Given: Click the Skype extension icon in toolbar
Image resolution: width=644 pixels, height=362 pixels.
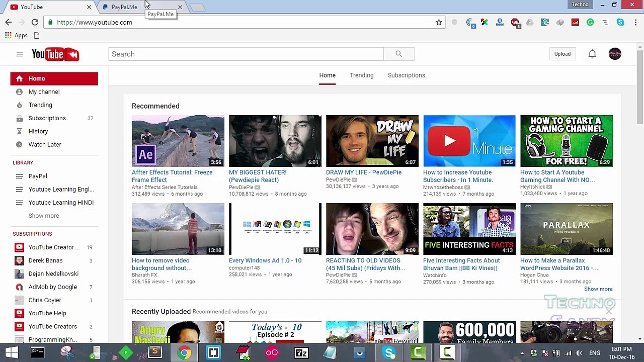Looking at the screenshot, I should (620, 22).
